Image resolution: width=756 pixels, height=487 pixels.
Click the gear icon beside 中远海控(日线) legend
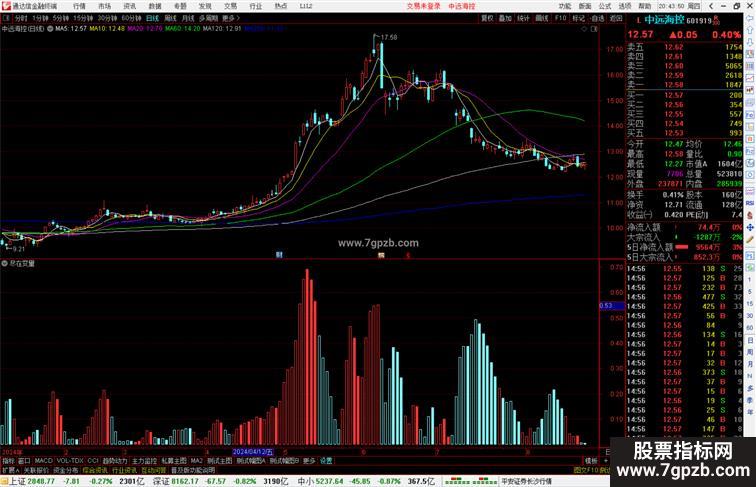tap(50, 29)
